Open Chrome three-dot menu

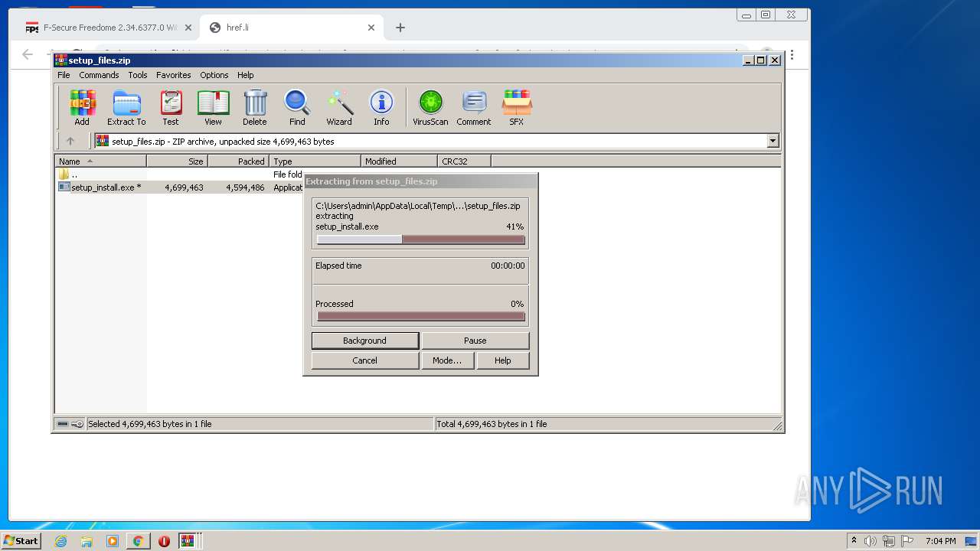point(792,55)
